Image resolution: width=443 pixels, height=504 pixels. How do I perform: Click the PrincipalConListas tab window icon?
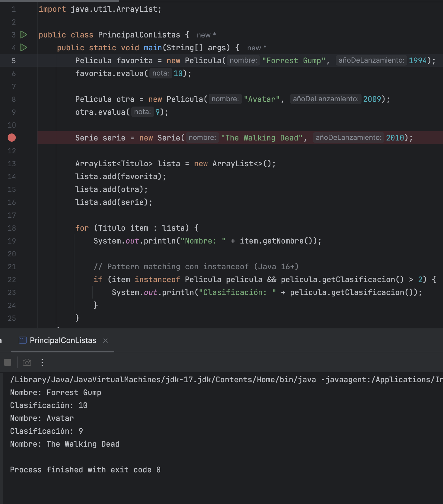tap(23, 340)
